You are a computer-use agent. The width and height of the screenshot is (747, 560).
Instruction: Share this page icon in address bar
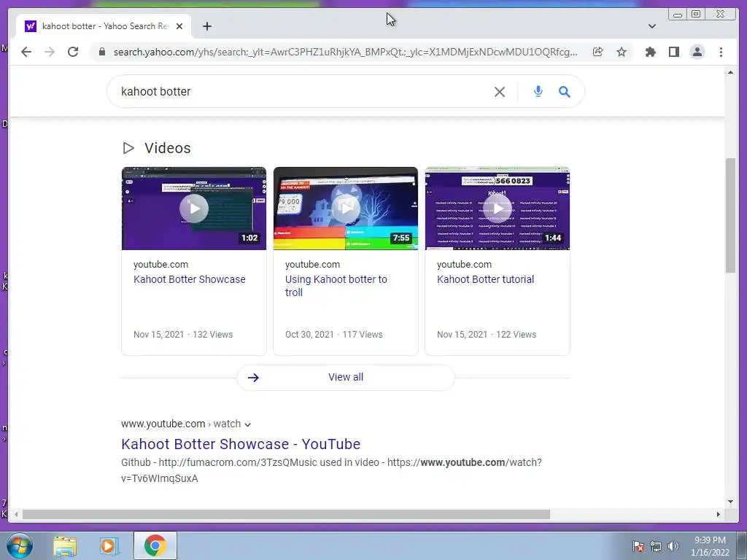pyautogui.click(x=598, y=52)
